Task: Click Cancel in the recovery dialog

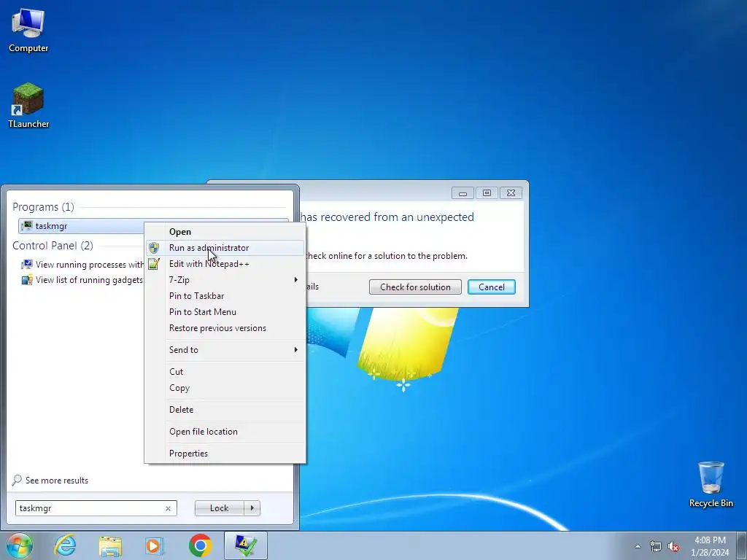Action: click(491, 287)
